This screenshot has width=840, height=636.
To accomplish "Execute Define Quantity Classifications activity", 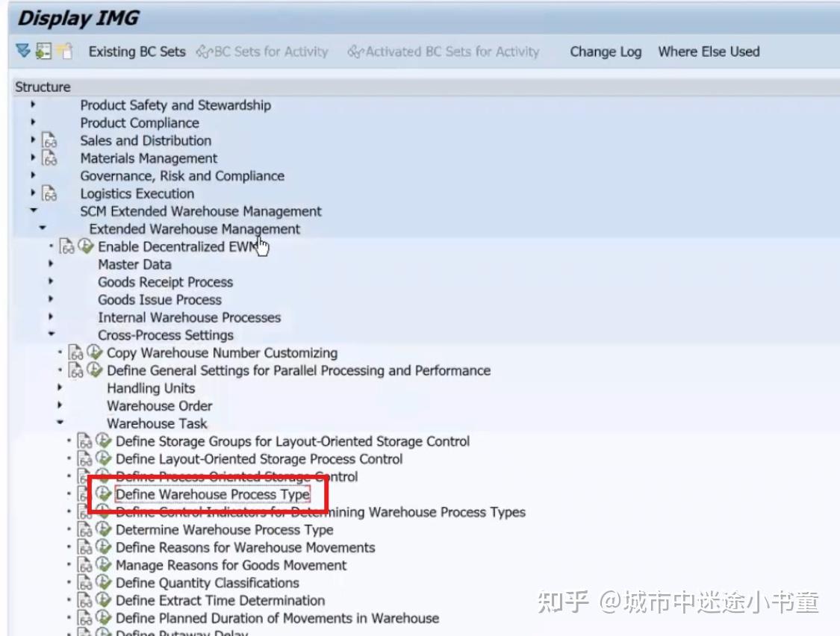I will click(103, 582).
